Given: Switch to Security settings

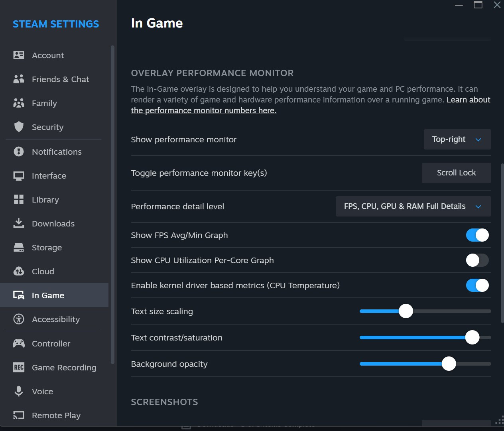Looking at the screenshot, I should 47,127.
